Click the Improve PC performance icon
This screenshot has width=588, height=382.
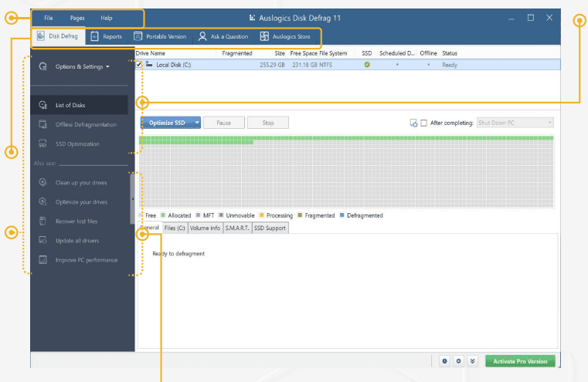[42, 260]
